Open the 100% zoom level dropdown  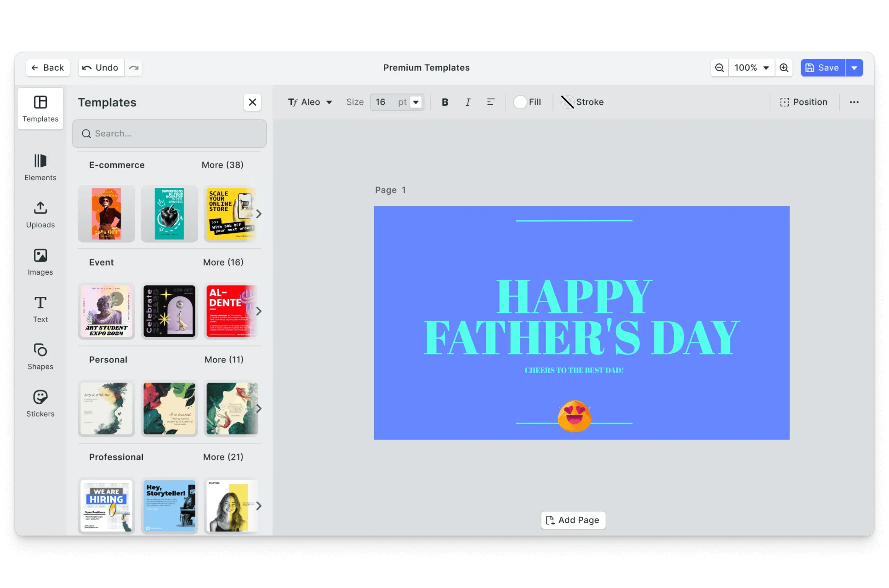coord(752,68)
